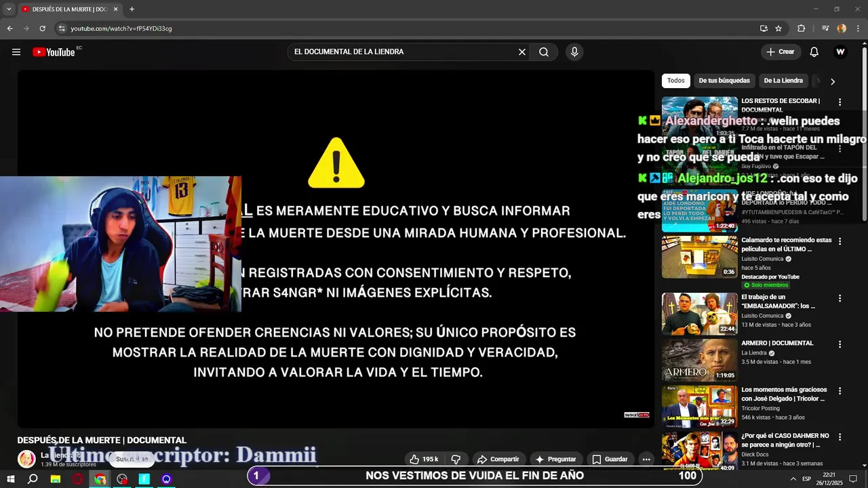868x488 pixels.
Task: Install app icon in address bar
Action: coord(764,28)
